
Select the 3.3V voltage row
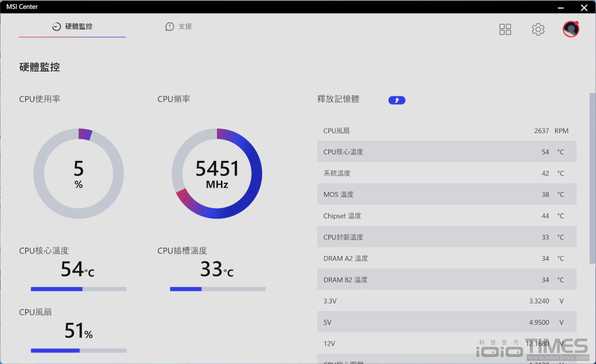[447, 301]
